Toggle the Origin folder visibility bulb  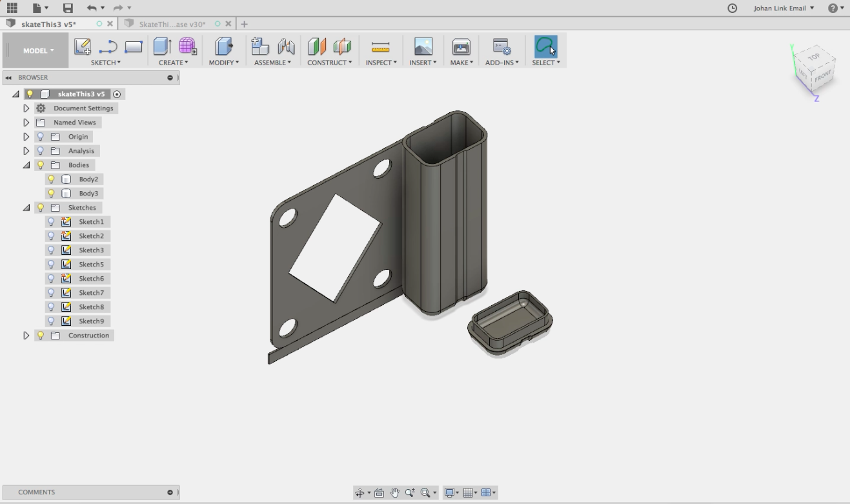41,137
